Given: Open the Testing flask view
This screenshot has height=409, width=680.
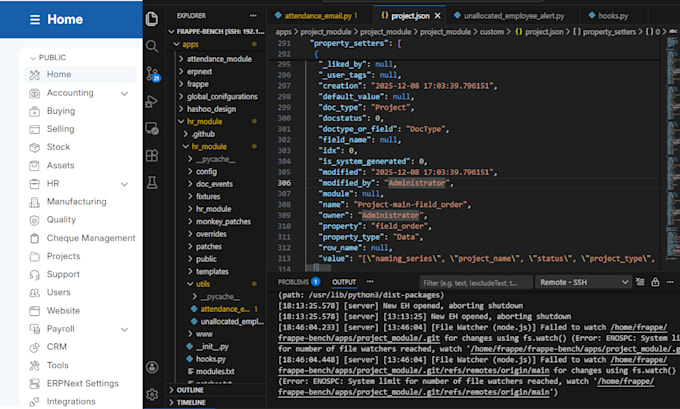Looking at the screenshot, I should [152, 183].
